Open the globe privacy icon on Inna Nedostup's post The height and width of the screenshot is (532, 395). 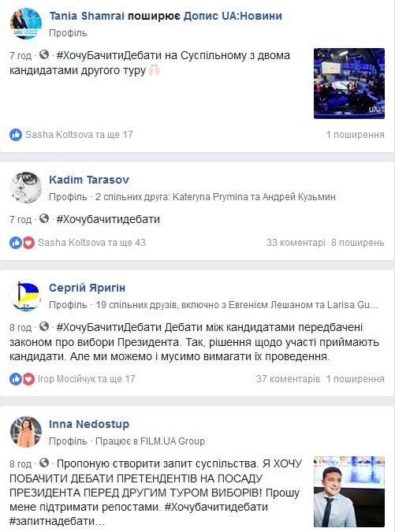[x=44, y=463]
